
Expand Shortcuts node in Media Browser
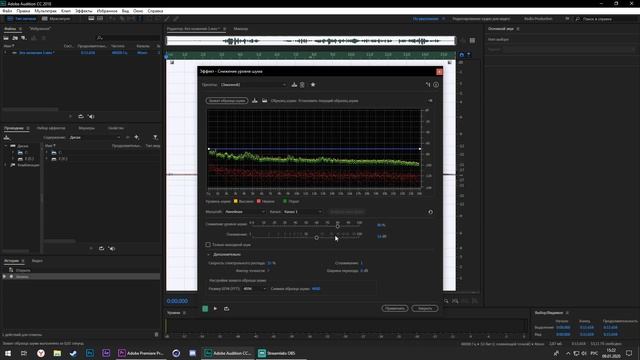(6, 165)
